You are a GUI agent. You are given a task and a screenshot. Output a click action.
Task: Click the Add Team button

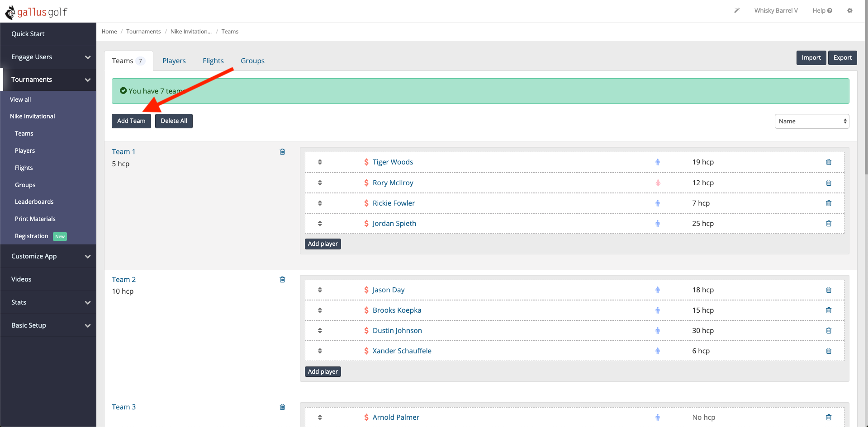tap(131, 121)
